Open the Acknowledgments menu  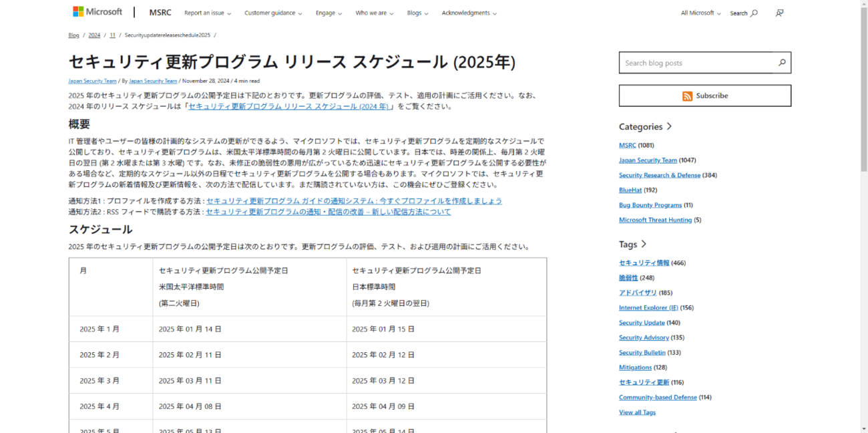click(x=469, y=13)
